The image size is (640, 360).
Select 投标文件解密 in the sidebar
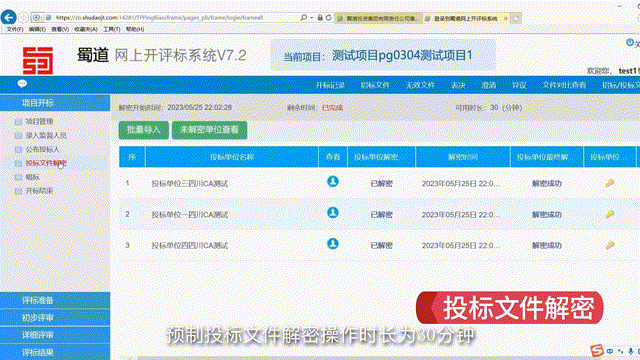pos(46,163)
